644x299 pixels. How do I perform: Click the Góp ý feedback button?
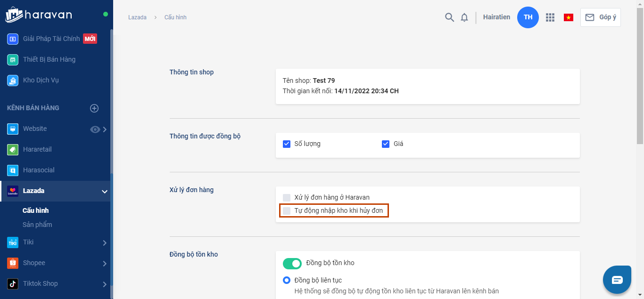click(x=601, y=17)
